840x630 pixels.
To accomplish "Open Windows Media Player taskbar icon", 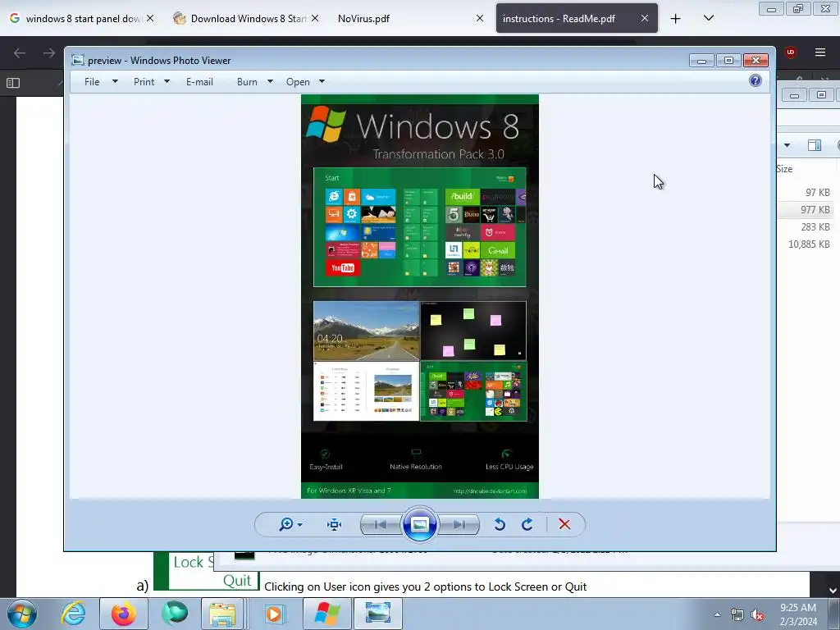I will (274, 614).
